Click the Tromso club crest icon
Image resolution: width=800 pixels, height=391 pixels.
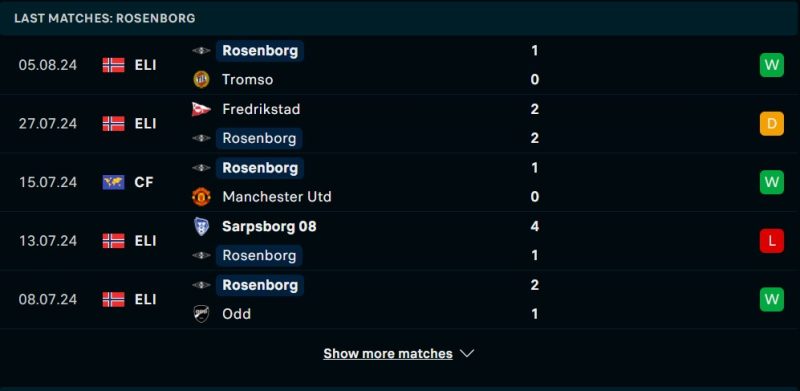pos(201,80)
